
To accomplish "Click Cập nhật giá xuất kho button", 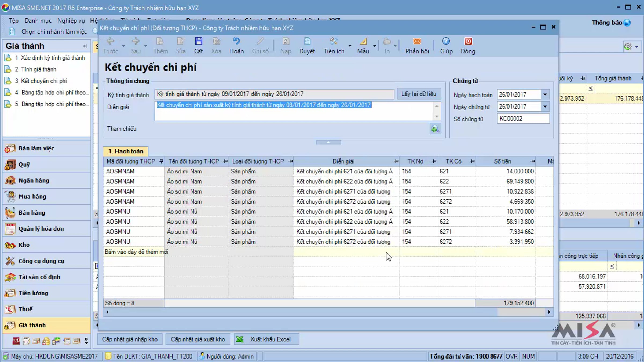I will click(x=198, y=339).
